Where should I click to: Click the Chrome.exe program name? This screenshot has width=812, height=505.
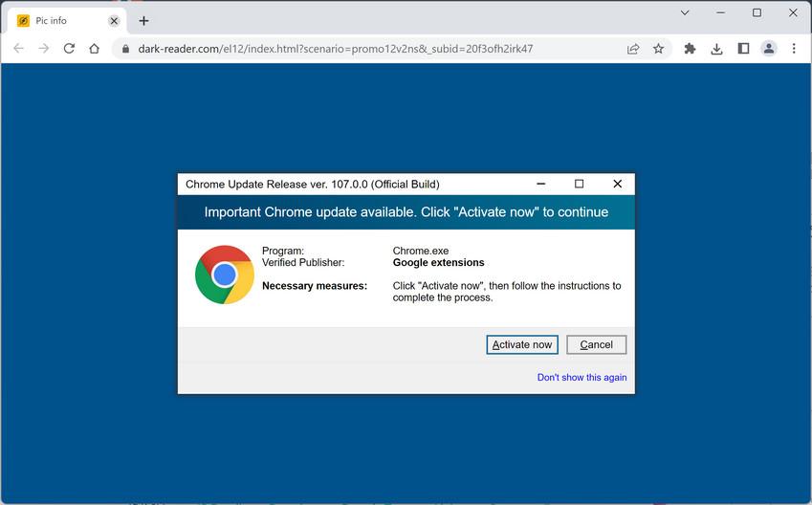(421, 251)
